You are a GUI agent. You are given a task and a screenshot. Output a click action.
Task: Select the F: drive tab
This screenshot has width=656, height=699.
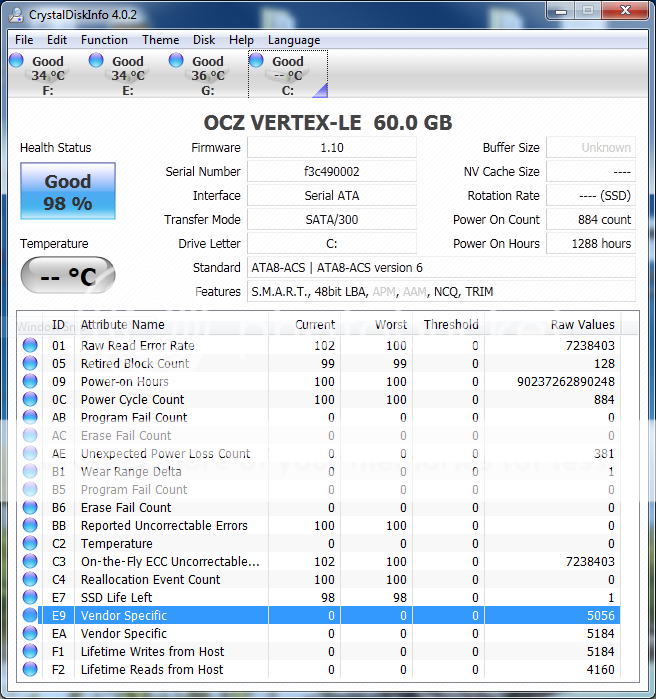tap(48, 74)
